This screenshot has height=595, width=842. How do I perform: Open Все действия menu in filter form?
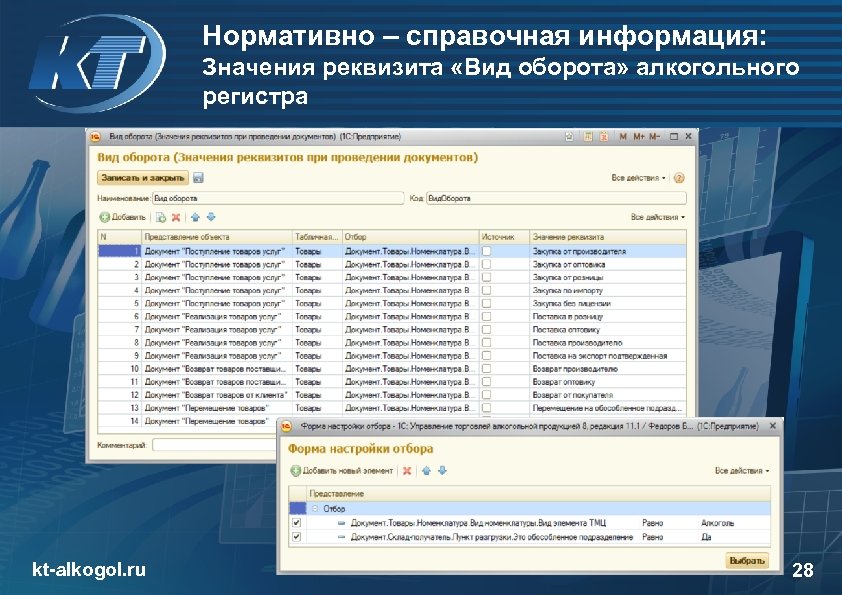pyautogui.click(x=742, y=471)
